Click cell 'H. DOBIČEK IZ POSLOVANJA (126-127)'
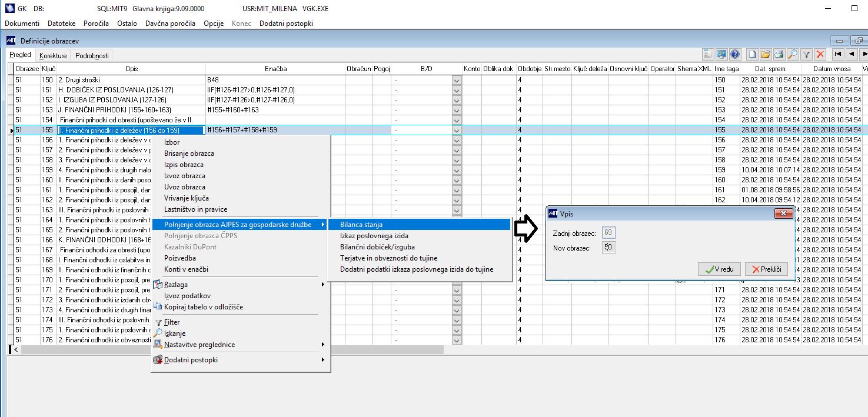868x417 pixels. click(131, 90)
